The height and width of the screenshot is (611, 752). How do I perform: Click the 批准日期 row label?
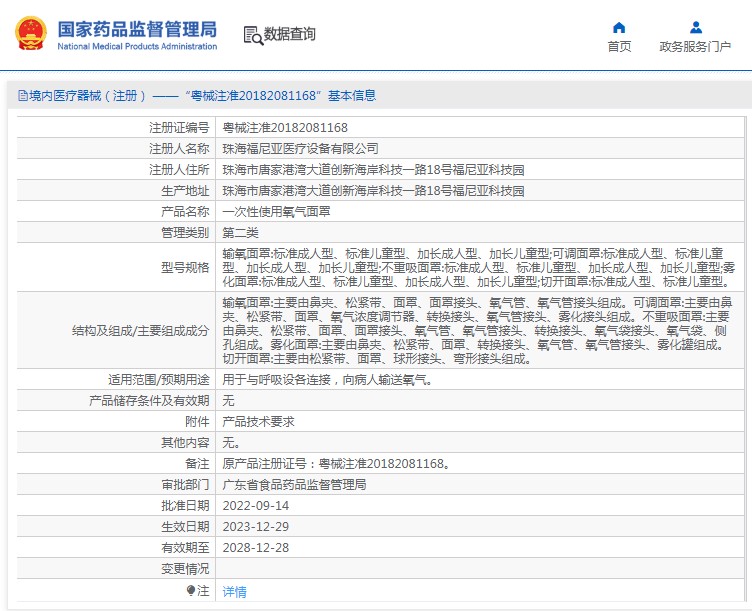pos(185,505)
